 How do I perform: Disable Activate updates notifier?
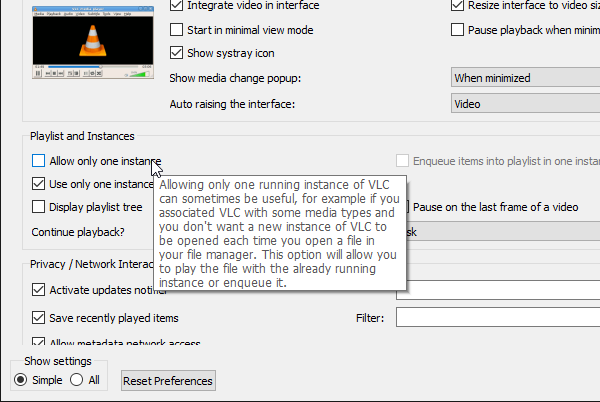coord(39,291)
